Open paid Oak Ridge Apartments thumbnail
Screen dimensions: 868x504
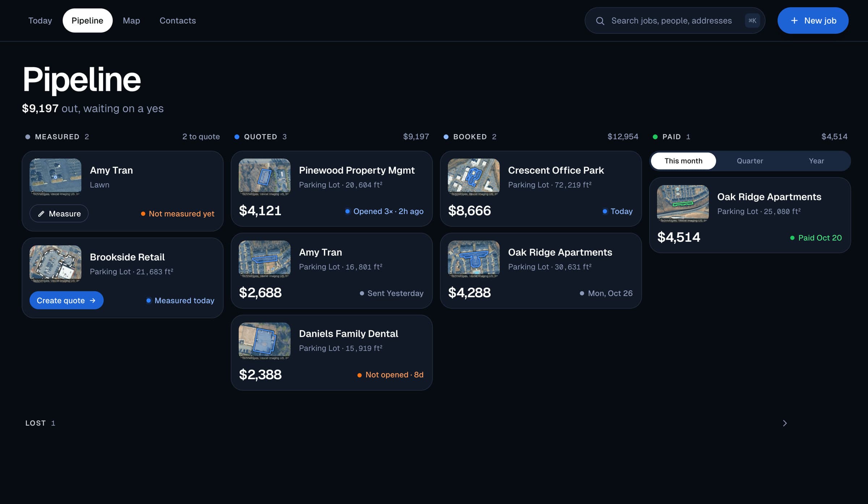pyautogui.click(x=683, y=204)
